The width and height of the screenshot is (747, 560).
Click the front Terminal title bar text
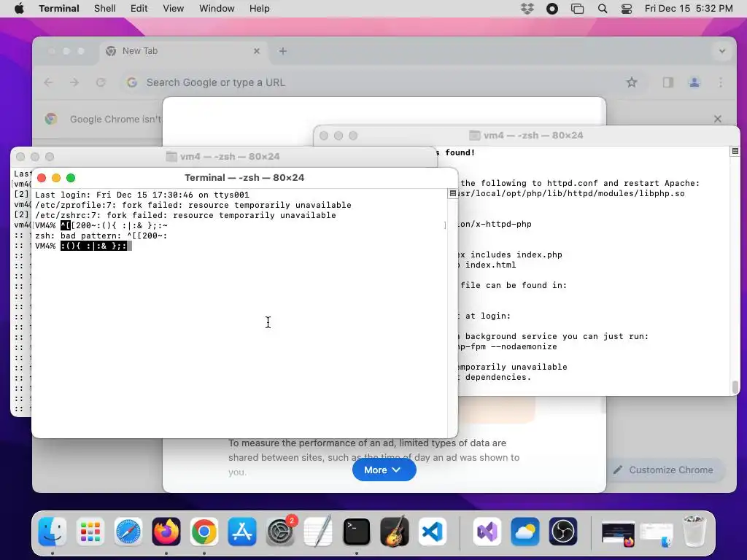click(x=244, y=178)
